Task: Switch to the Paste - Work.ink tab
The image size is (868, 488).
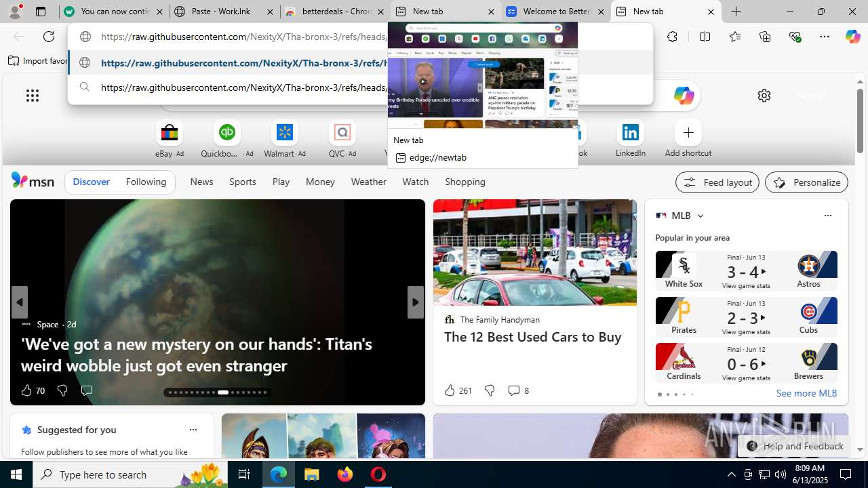Action: tap(224, 12)
